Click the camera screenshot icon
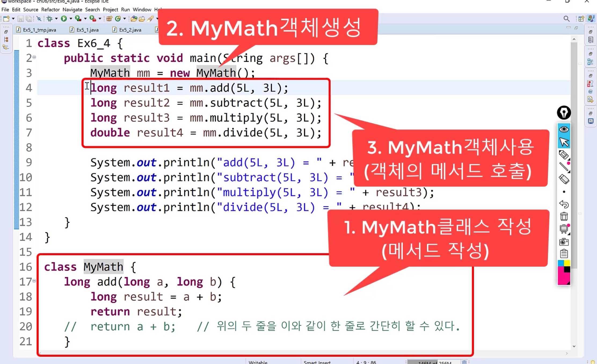 pos(564,242)
